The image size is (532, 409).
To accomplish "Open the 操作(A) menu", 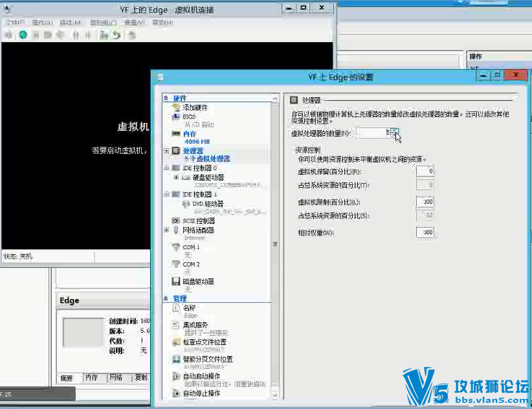I will [43, 23].
